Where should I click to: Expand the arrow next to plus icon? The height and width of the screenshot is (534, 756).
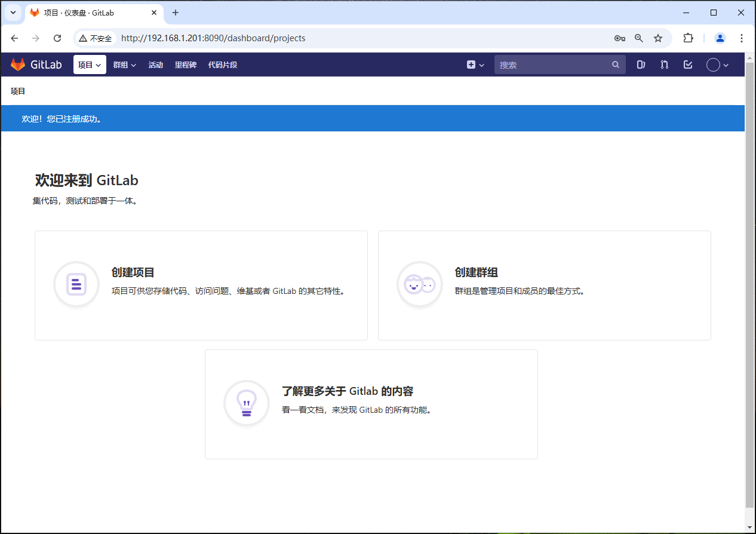pos(482,65)
